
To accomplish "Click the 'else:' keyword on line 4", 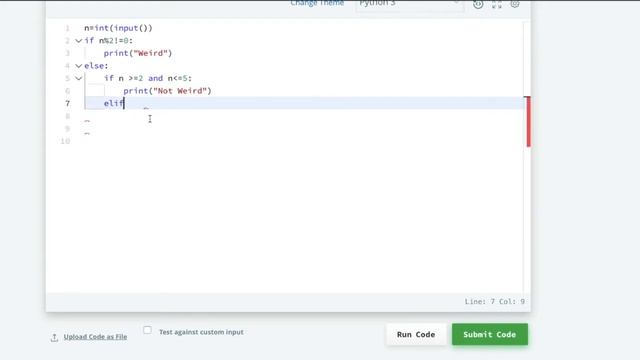I will point(96,66).
